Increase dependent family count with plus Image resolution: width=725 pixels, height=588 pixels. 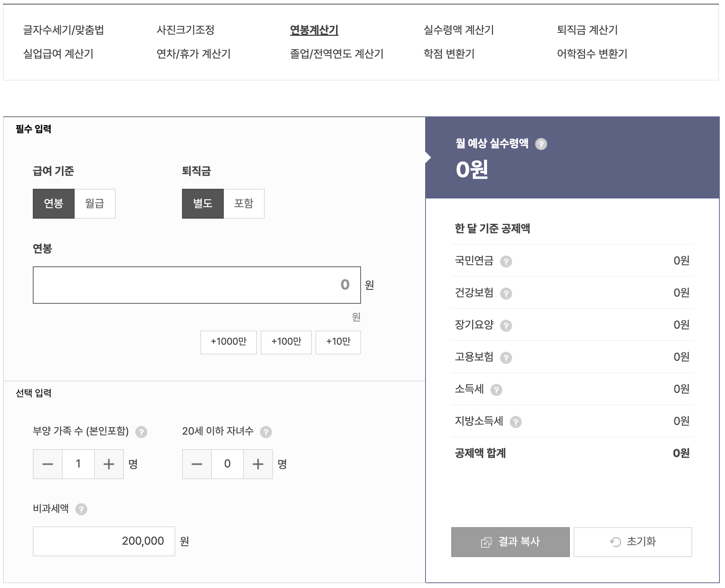(x=109, y=464)
